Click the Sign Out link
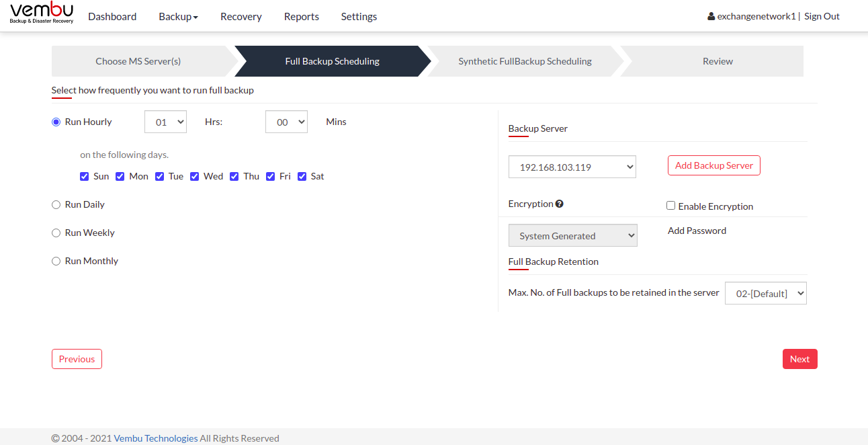The width and height of the screenshot is (868, 445). point(822,16)
